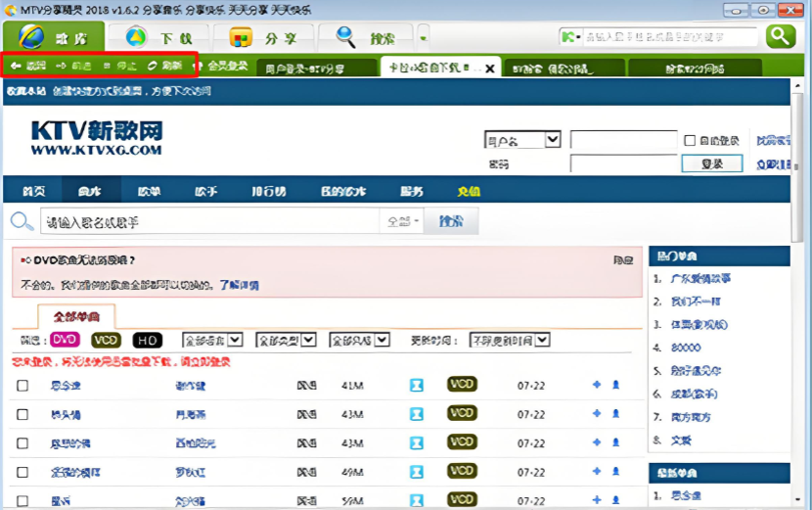Click the VCD badge in the 41M row

462,384
